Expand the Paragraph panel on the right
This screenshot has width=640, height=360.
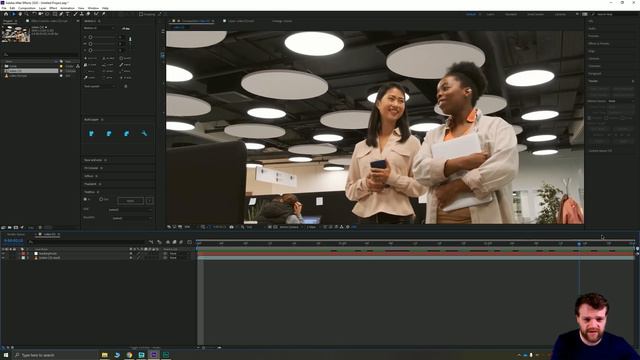coord(595,73)
